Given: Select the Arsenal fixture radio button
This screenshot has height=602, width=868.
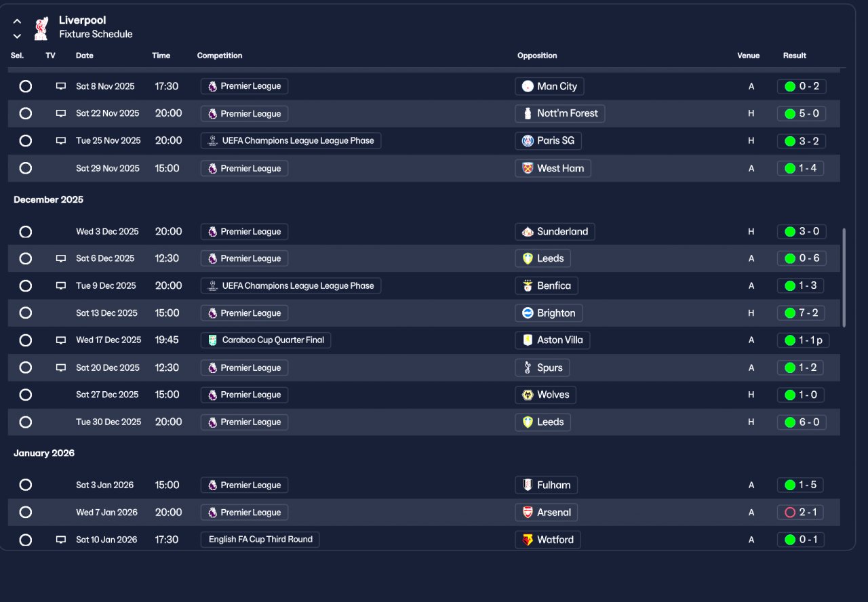Looking at the screenshot, I should pyautogui.click(x=25, y=513).
